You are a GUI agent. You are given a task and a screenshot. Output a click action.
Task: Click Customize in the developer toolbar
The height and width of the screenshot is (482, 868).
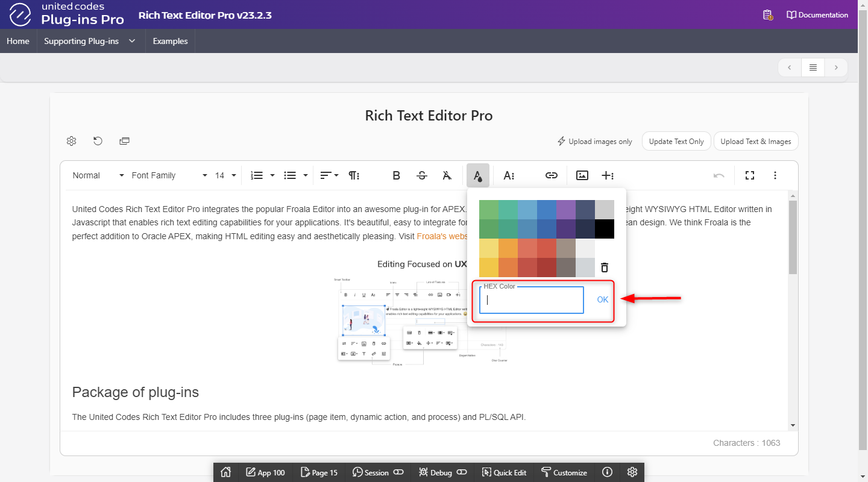click(x=564, y=472)
